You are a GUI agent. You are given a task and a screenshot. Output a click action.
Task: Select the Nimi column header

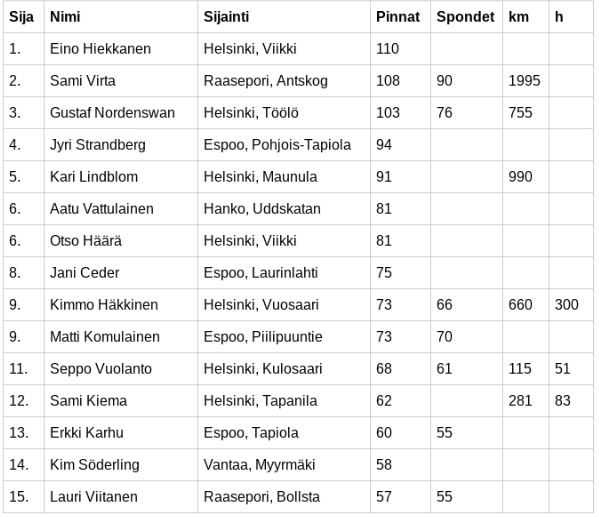pos(65,17)
